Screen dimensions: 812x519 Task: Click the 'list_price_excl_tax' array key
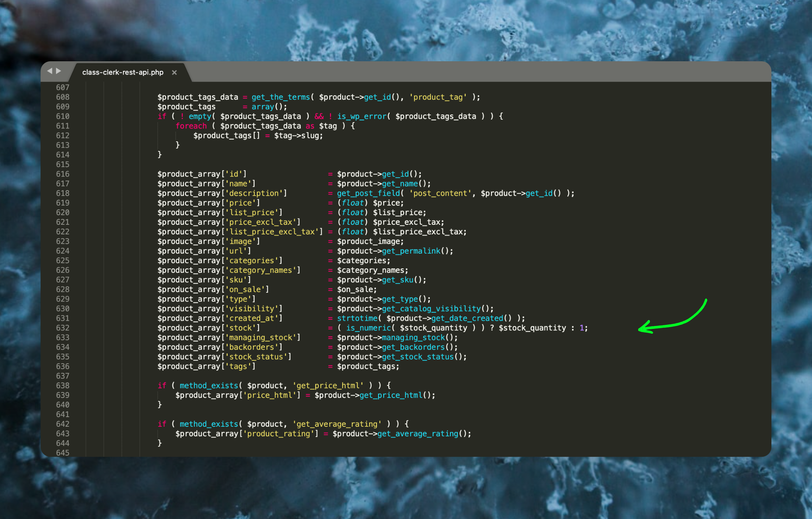pyautogui.click(x=272, y=232)
